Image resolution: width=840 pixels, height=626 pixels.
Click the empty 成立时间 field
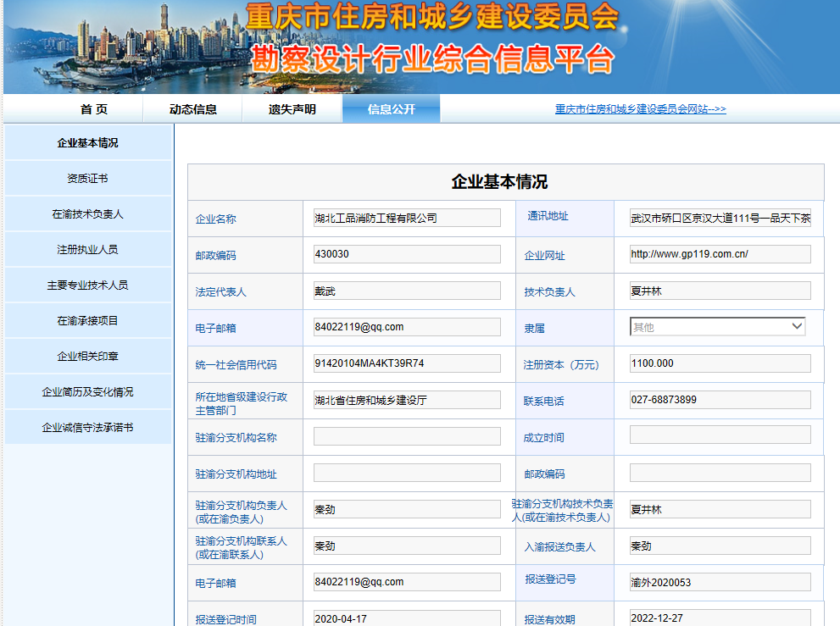(x=720, y=435)
